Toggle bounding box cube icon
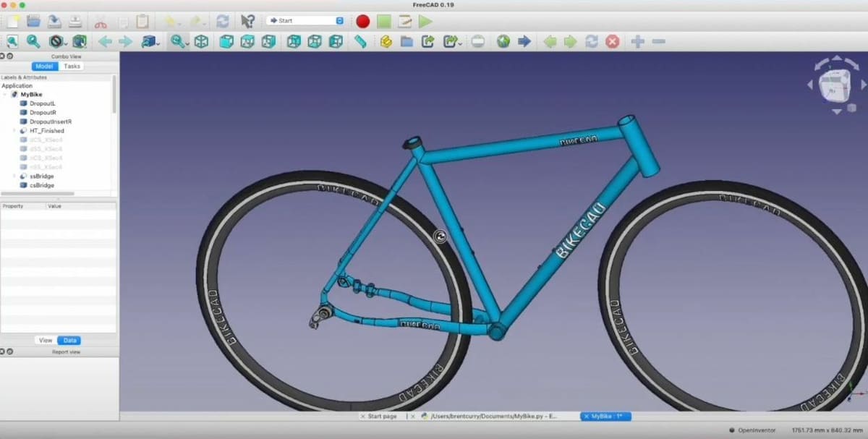 click(79, 41)
